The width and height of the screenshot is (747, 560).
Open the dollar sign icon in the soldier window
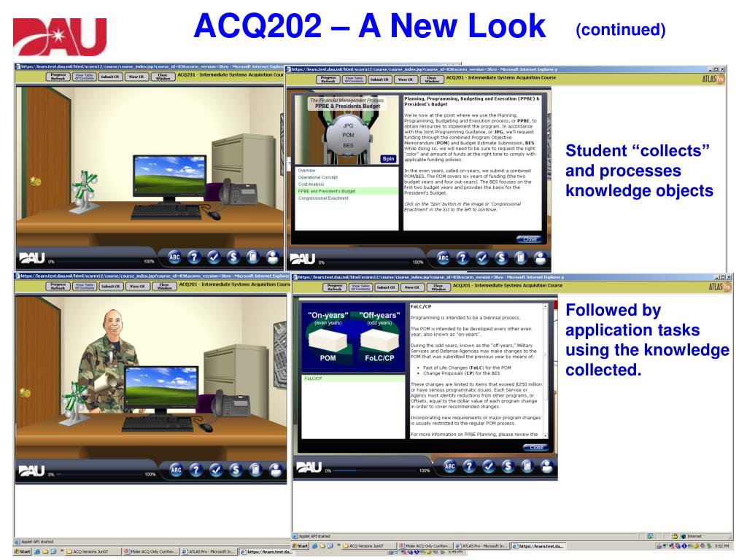tap(236, 470)
